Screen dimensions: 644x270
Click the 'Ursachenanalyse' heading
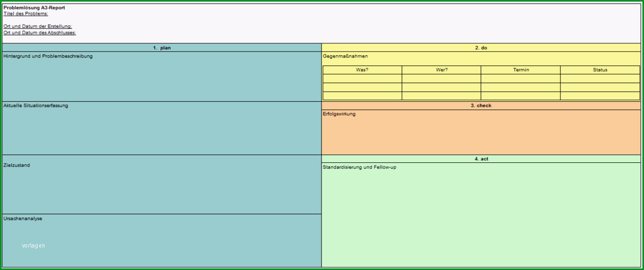23,219
